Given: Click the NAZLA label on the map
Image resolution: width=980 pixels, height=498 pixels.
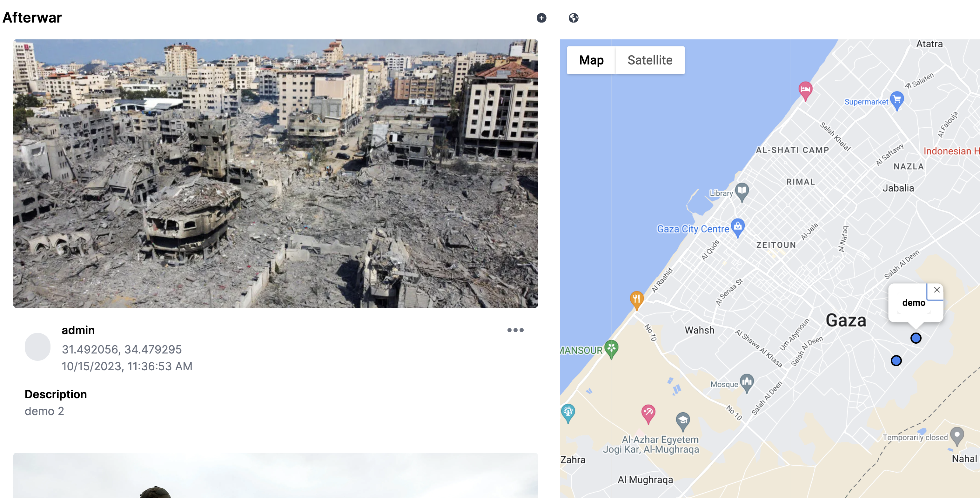Looking at the screenshot, I should pos(908,166).
